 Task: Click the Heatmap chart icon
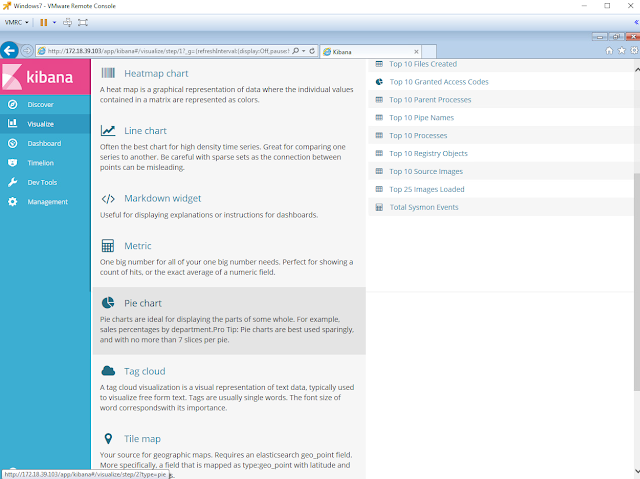pyautogui.click(x=108, y=73)
